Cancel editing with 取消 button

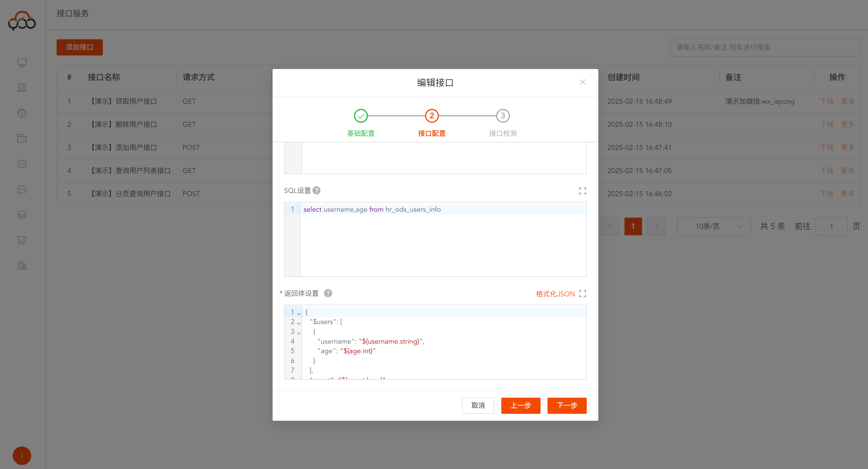click(x=478, y=405)
